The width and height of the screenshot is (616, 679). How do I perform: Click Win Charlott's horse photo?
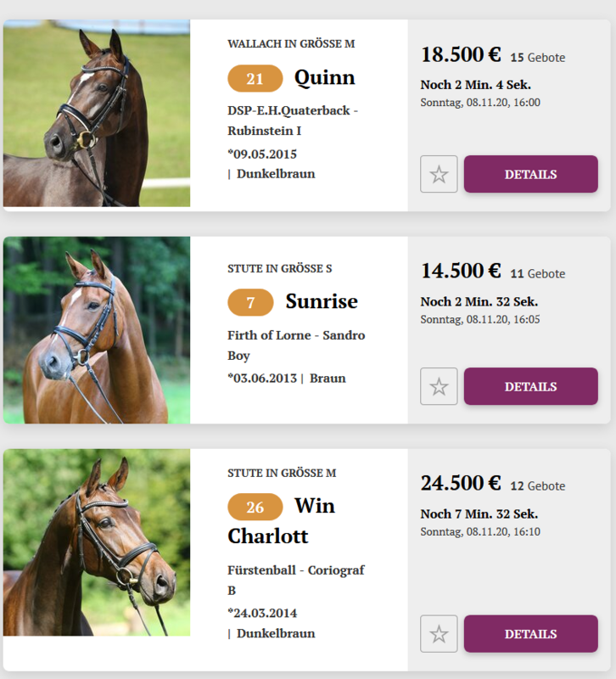tap(97, 542)
